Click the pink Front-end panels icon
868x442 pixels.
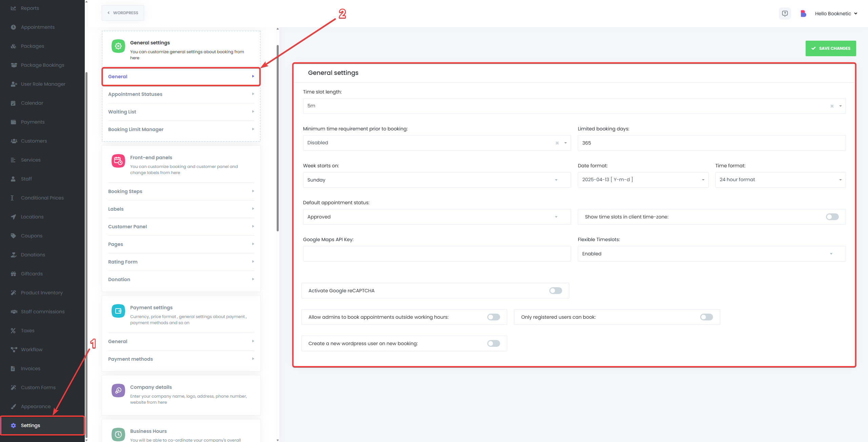pyautogui.click(x=118, y=161)
